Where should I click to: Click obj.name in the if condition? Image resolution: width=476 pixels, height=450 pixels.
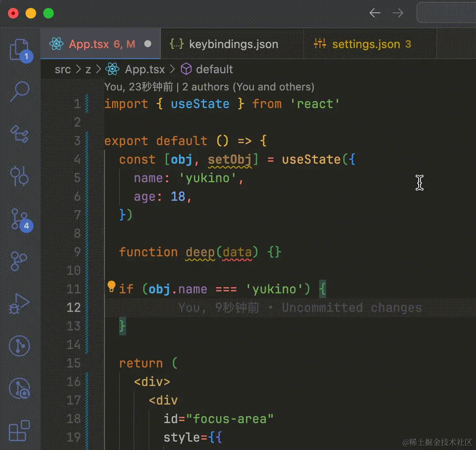[178, 289]
